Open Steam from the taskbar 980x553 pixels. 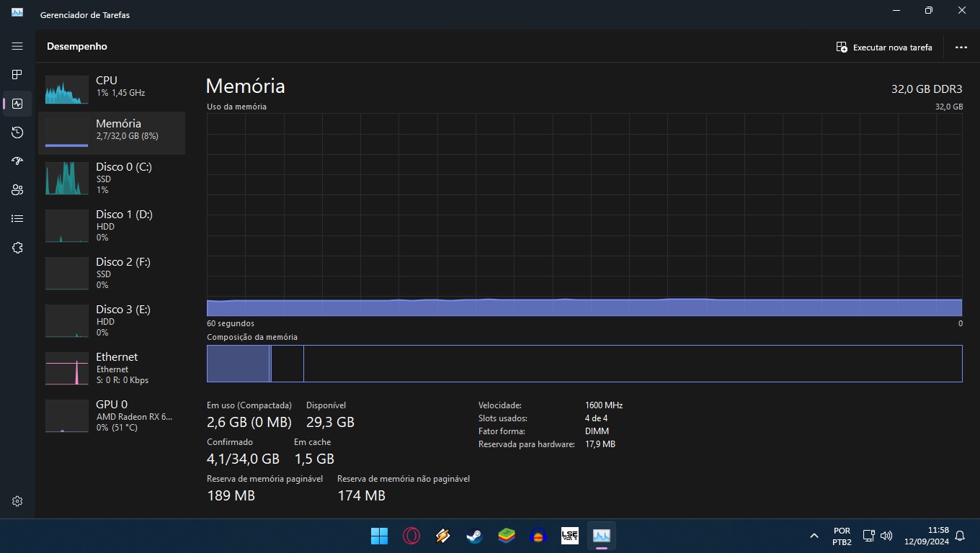pyautogui.click(x=474, y=536)
